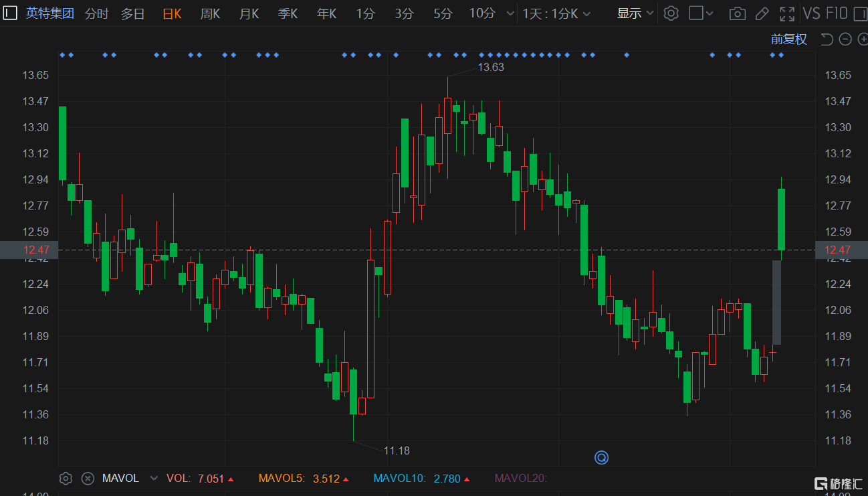Open the MAVOL indicator selector dropdown
Viewport: 868px width, 496px height.
[154, 478]
